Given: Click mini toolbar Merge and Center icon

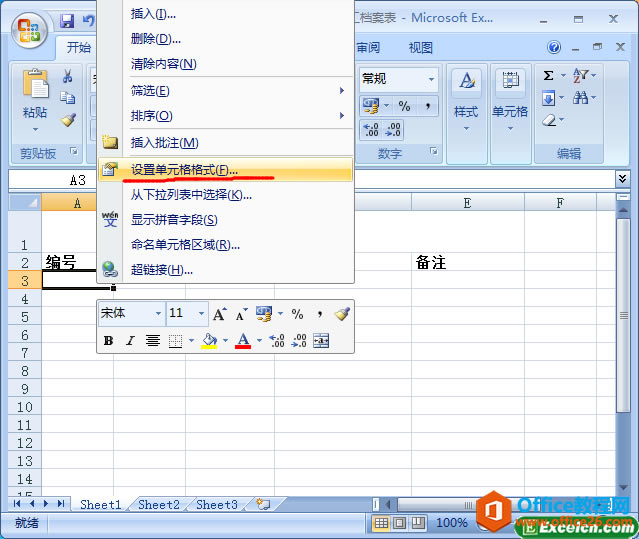Looking at the screenshot, I should click(x=321, y=340).
